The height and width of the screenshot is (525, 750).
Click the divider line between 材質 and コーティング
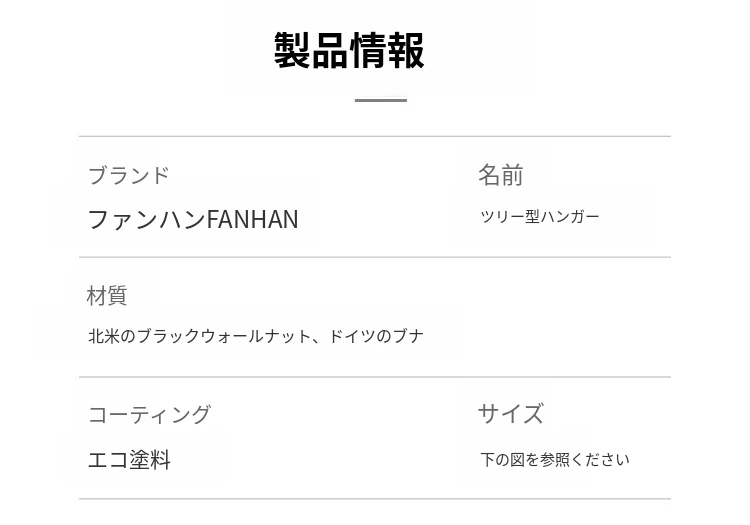[x=374, y=377]
